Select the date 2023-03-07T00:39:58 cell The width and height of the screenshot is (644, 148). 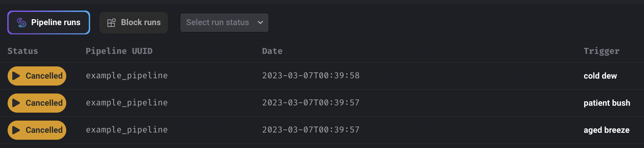point(311,76)
